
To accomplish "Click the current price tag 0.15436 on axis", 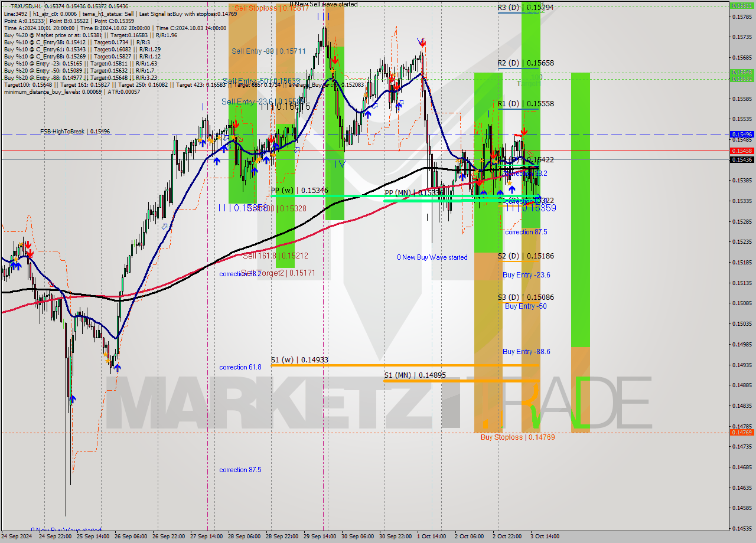I will click(742, 160).
